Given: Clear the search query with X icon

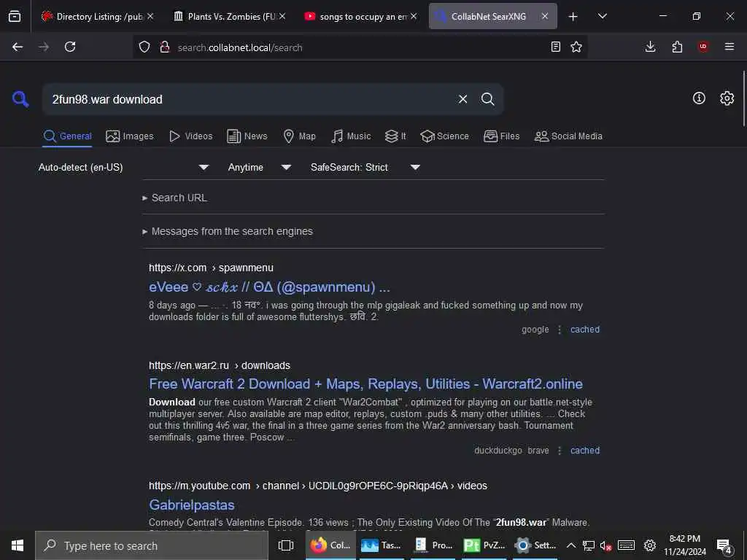Looking at the screenshot, I should point(462,99).
